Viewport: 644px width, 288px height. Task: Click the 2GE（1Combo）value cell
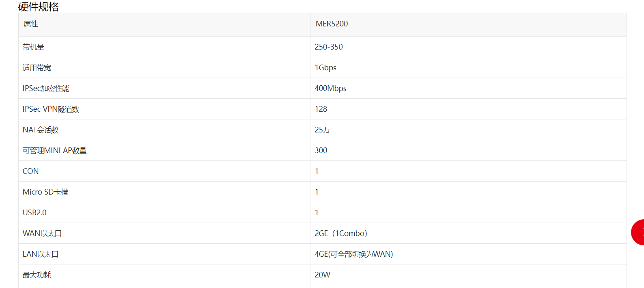coord(341,234)
